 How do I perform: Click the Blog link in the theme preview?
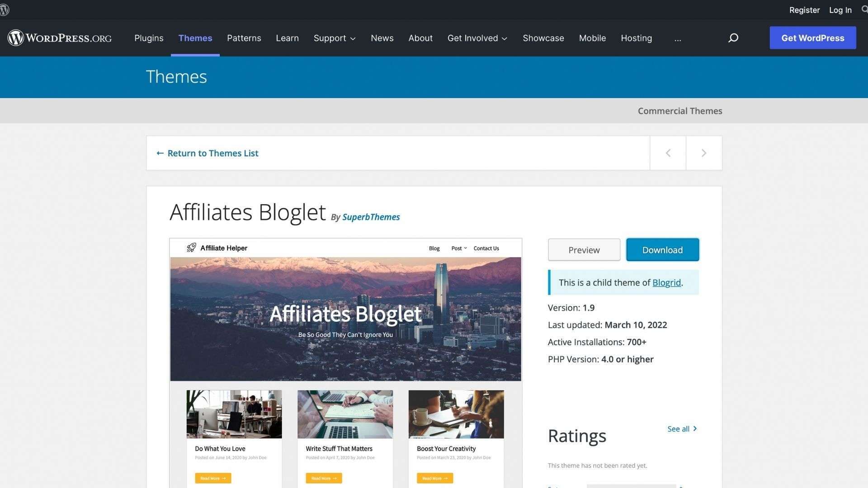(434, 248)
